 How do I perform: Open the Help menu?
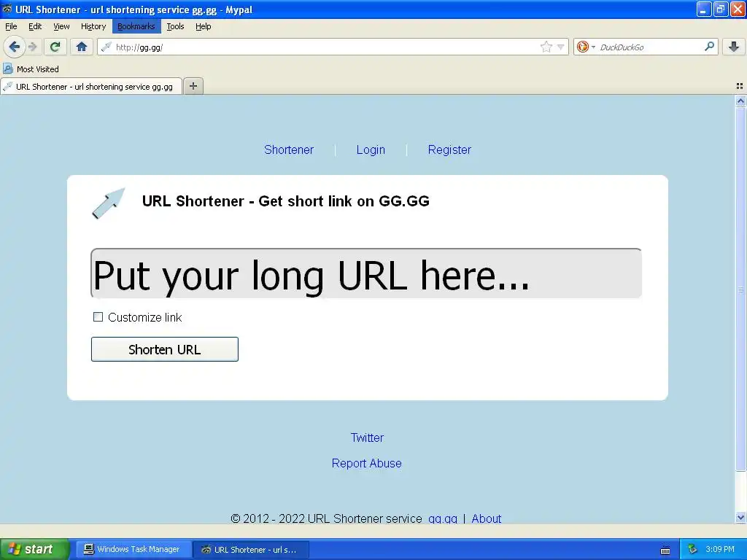click(x=203, y=26)
